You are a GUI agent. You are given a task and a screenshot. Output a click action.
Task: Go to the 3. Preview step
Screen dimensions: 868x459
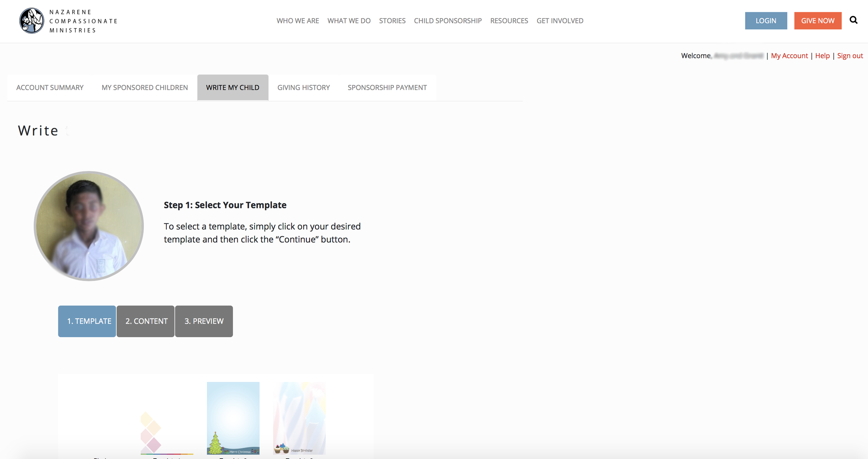coord(204,321)
